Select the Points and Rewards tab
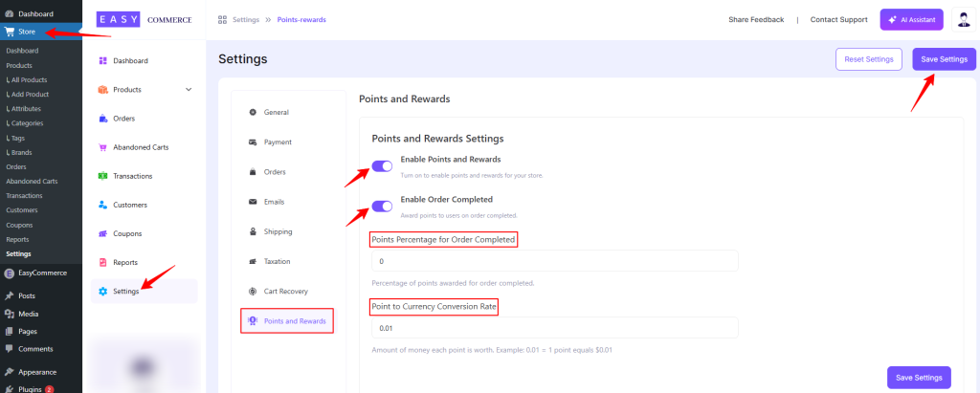 point(287,321)
